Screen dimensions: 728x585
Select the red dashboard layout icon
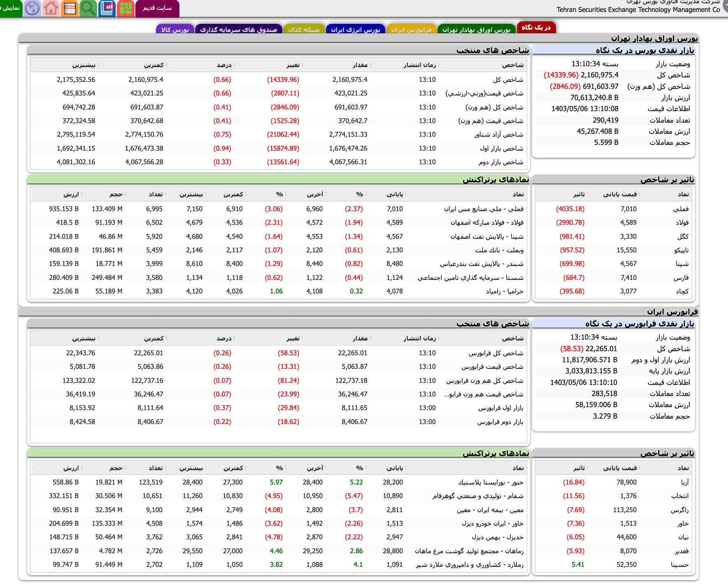[125, 8]
